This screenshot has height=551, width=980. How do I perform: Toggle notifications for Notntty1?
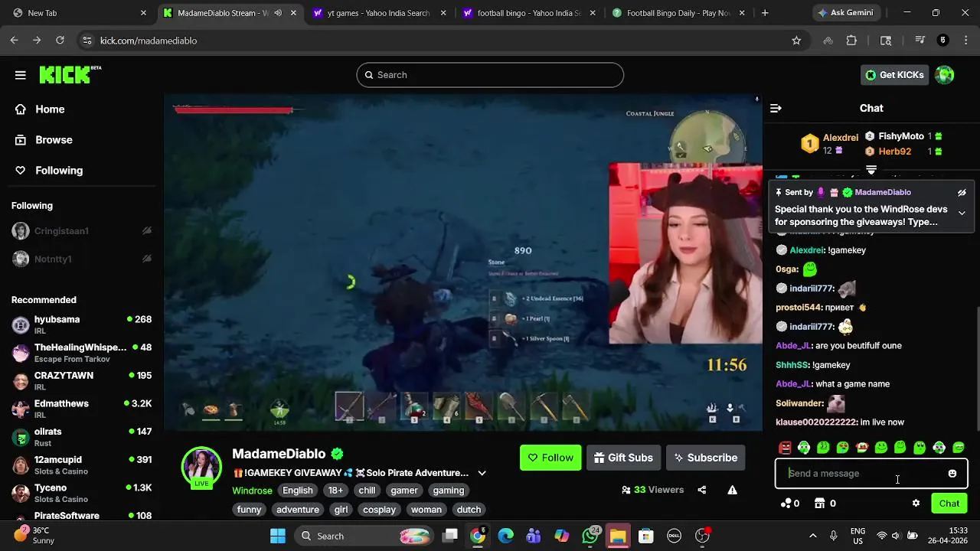147,259
